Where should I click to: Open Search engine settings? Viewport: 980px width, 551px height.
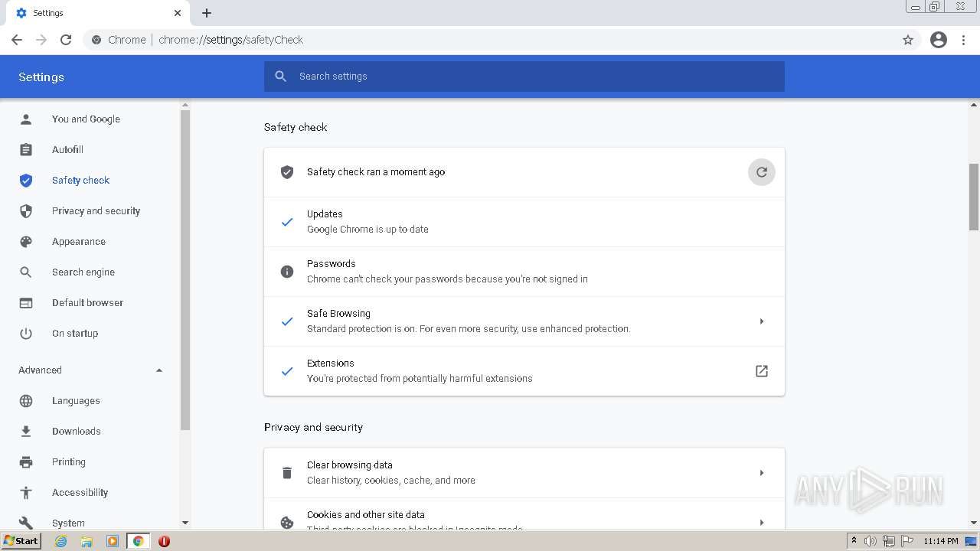click(x=83, y=272)
